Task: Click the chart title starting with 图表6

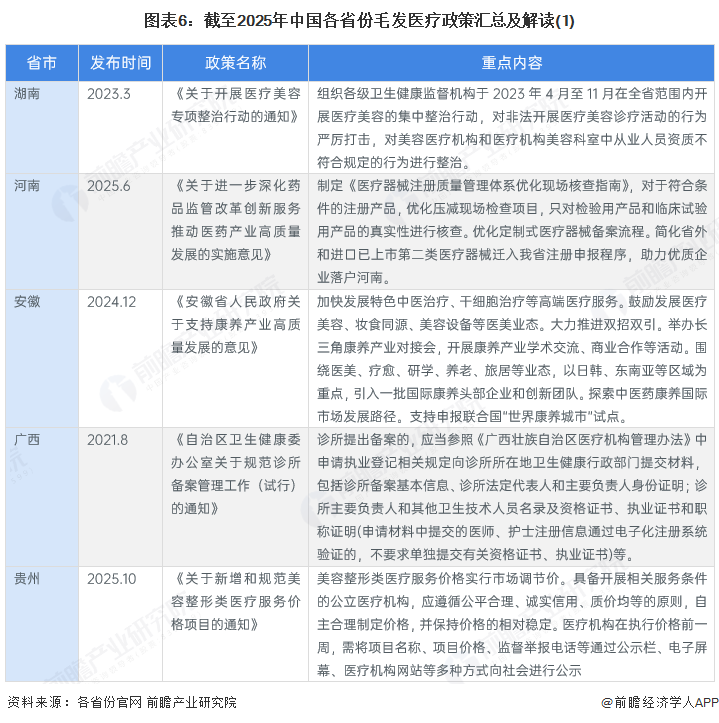Action: click(x=360, y=19)
